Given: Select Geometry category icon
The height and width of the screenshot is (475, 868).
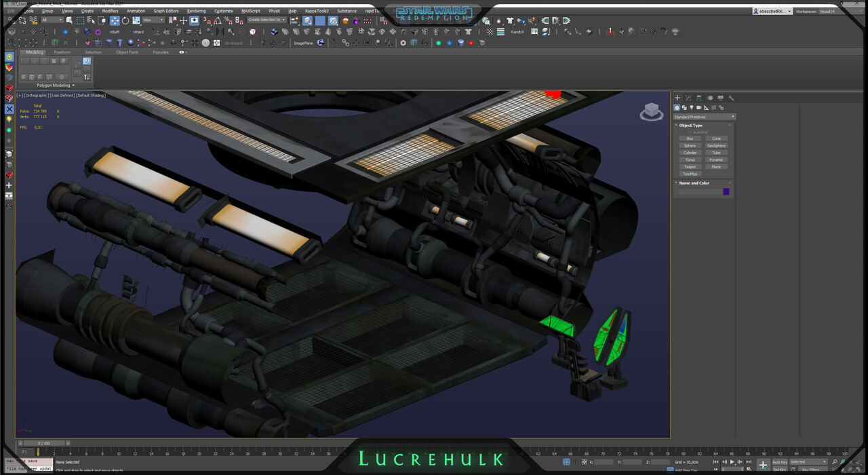Looking at the screenshot, I should pyautogui.click(x=677, y=108).
